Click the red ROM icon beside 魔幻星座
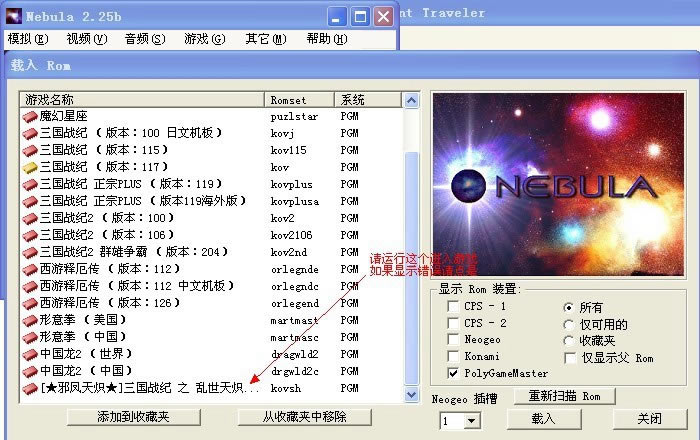 pos(30,117)
